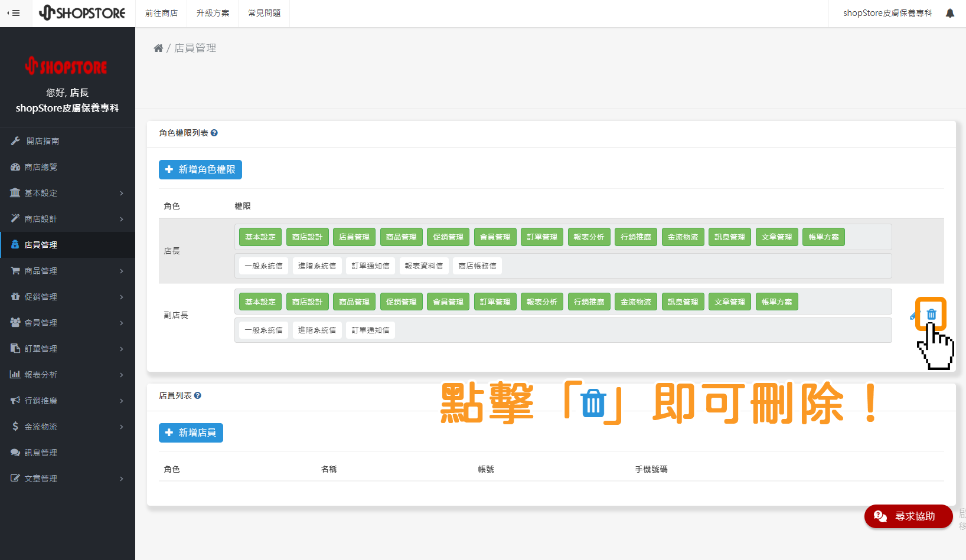Click 副店長 row's 帳單方案 permission tag
Viewport: 966px width, 560px height.
coord(776,302)
